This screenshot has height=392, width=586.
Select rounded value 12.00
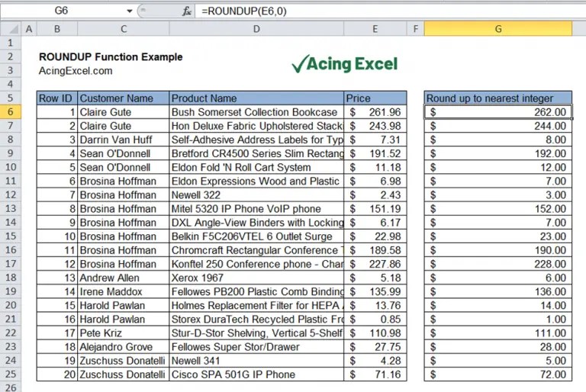(497, 167)
